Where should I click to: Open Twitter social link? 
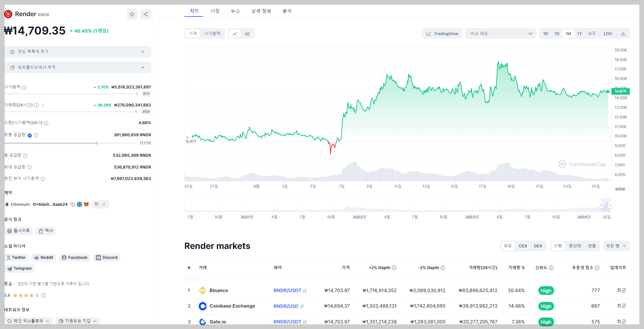(x=16, y=258)
